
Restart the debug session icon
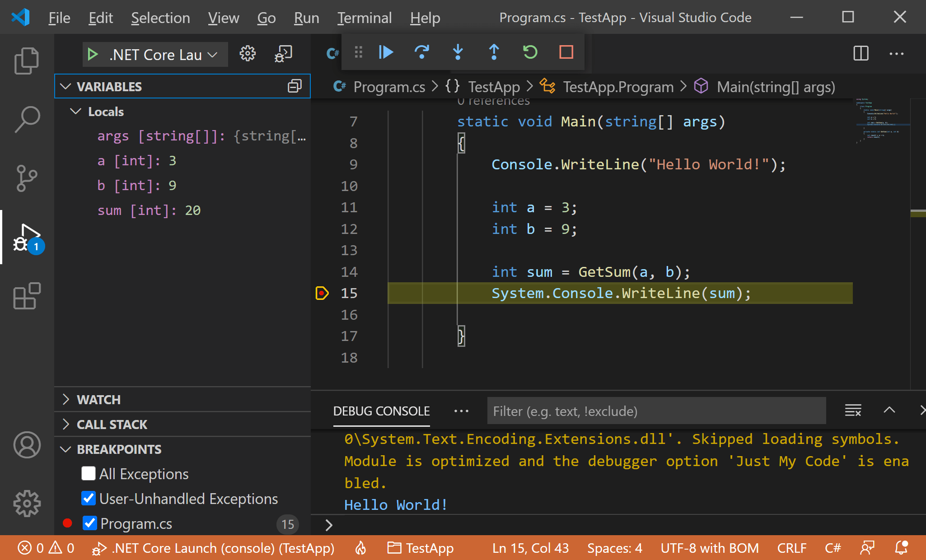point(530,52)
